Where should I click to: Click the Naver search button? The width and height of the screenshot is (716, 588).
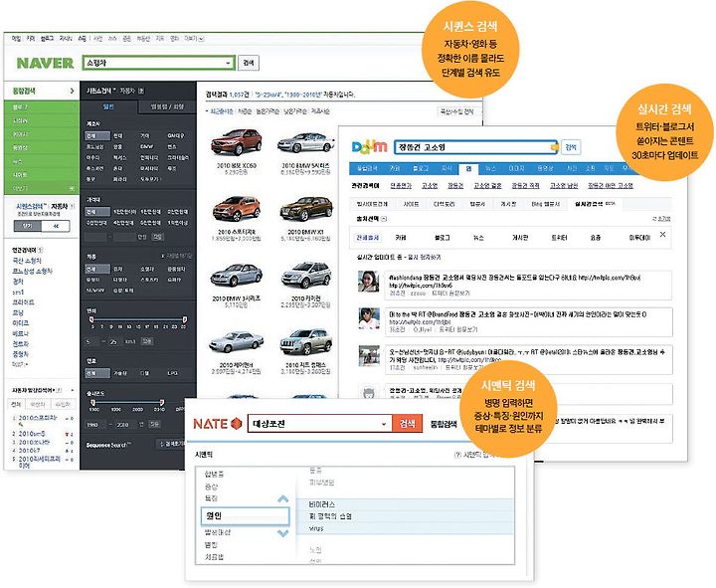coord(249,63)
